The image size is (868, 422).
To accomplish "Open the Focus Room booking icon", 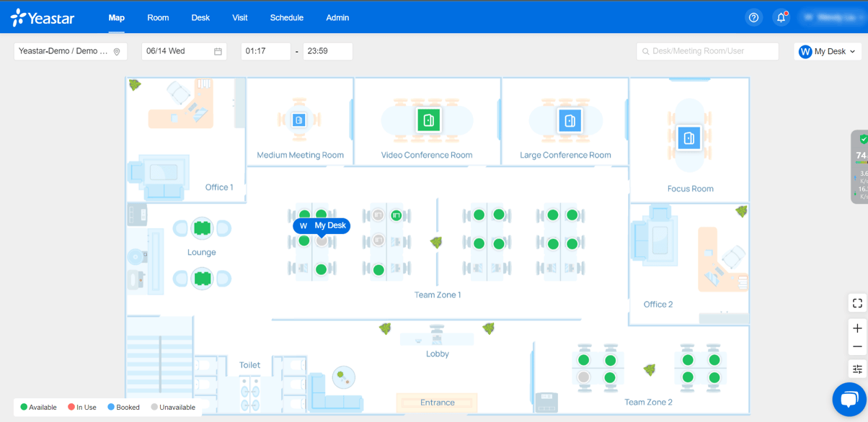I will tap(689, 136).
